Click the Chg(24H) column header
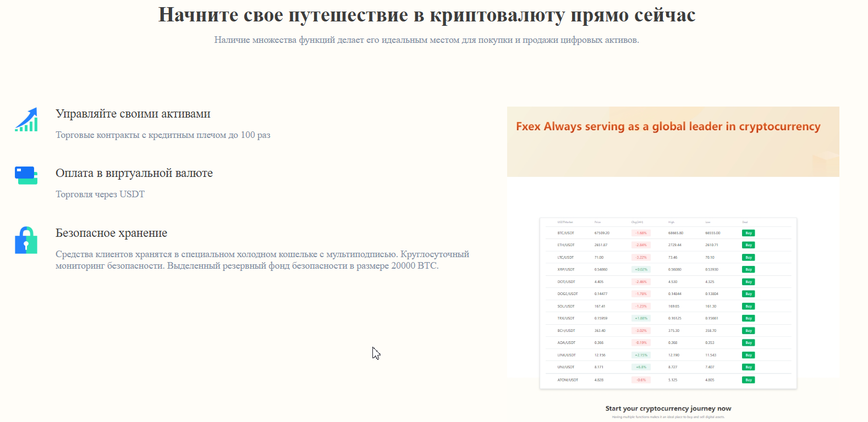This screenshot has width=868, height=422. pyautogui.click(x=637, y=223)
